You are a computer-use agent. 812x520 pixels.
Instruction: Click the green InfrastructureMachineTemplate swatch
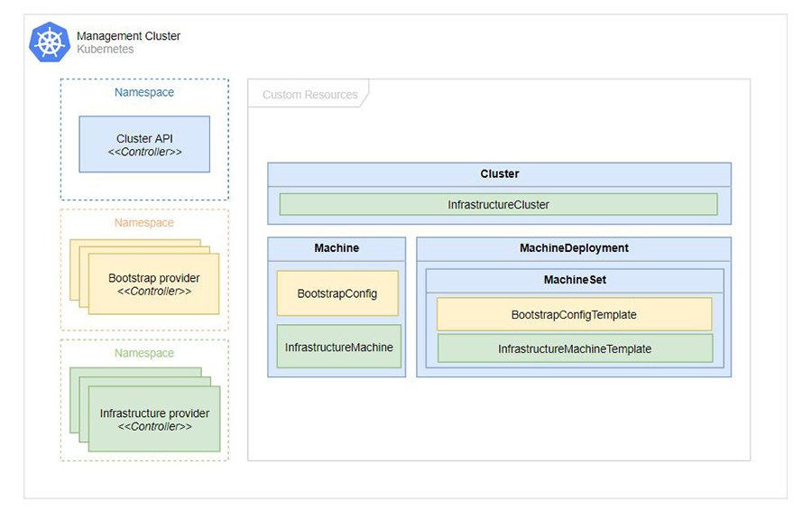tap(574, 348)
